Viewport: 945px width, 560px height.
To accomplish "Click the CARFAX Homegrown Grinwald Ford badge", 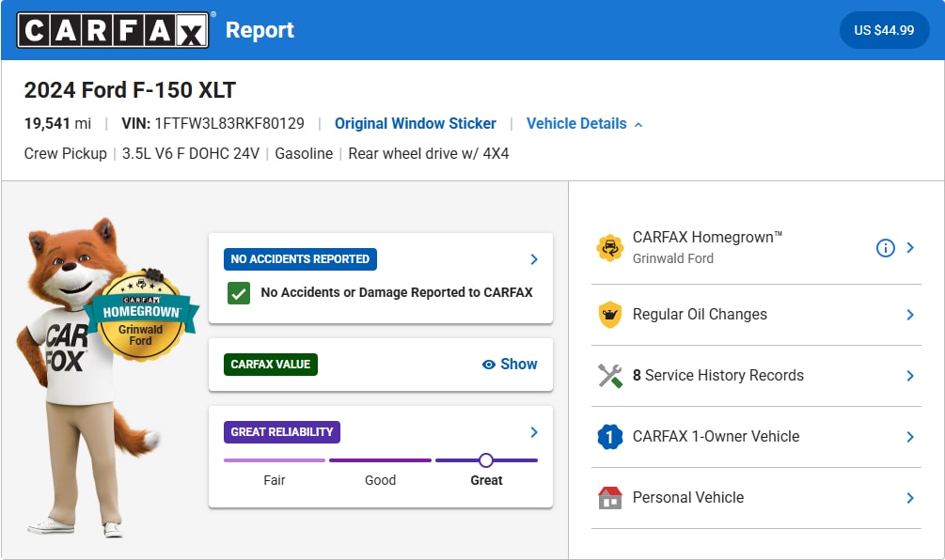I will [x=141, y=316].
